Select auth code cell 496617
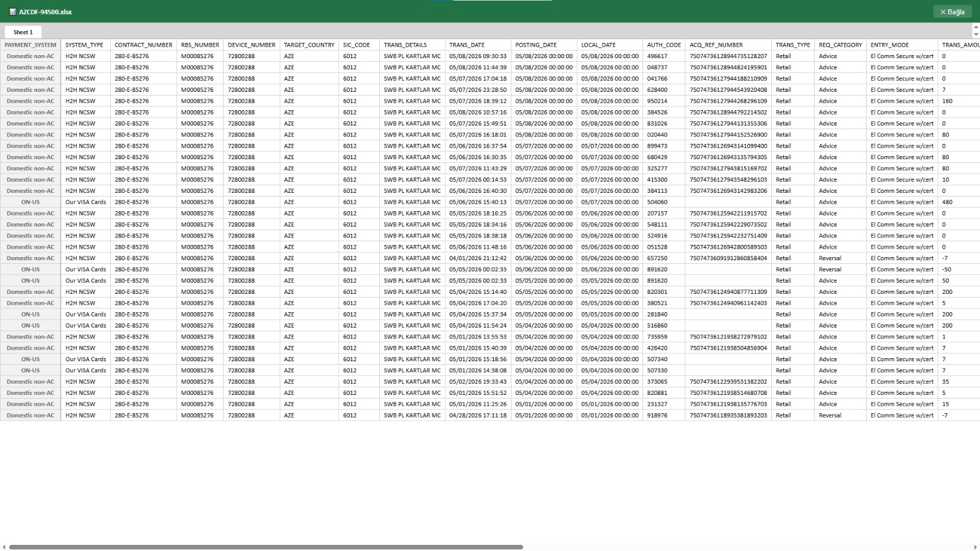Image resolution: width=980 pixels, height=551 pixels. click(664, 56)
